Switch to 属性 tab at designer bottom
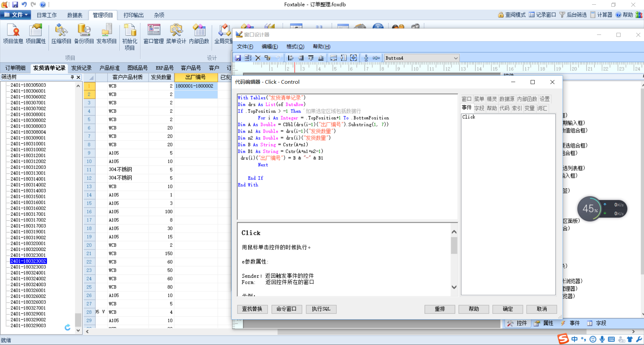This screenshot has width=644, height=345. click(x=544, y=323)
